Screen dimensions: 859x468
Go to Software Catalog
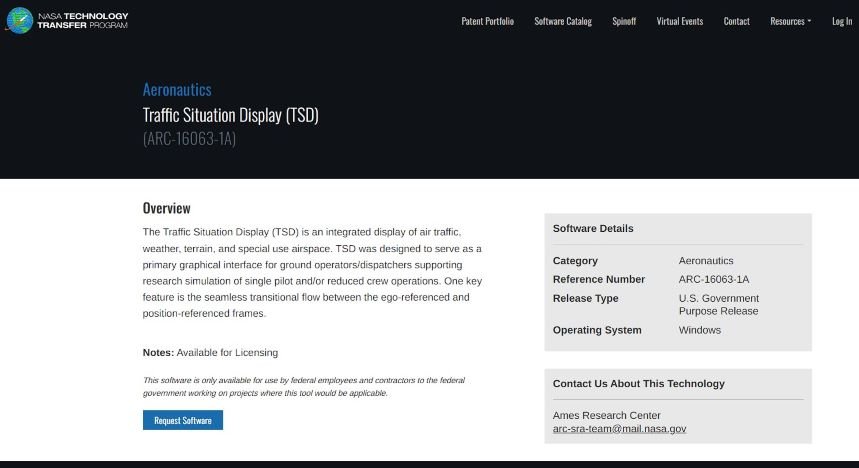563,21
